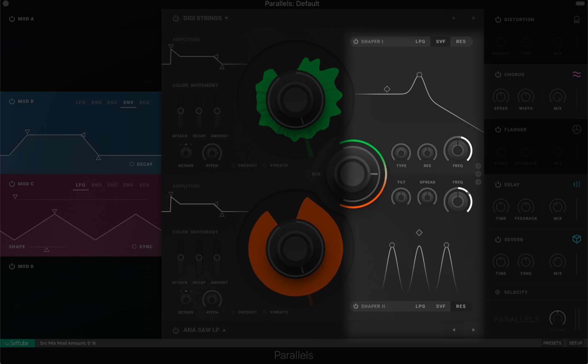Click MOD C SHAPE slider handle
Viewport: 588px width, 364px height.
[47, 250]
